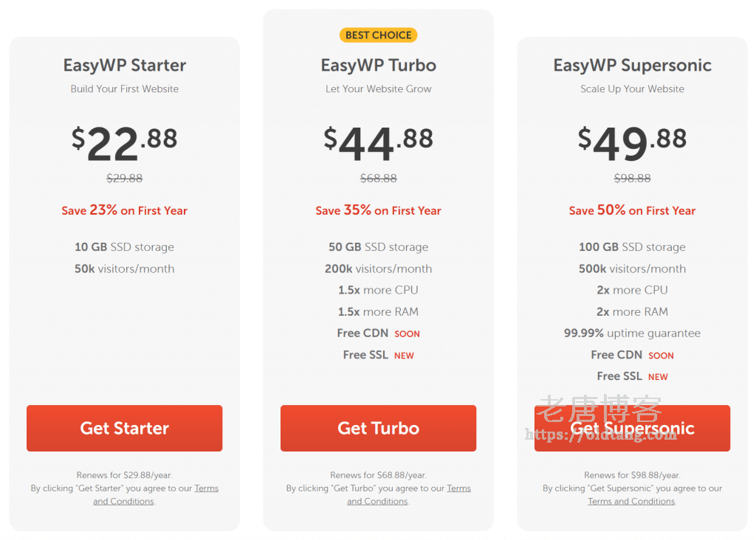
Task: Click the Get Supersonic button
Action: tap(632, 428)
